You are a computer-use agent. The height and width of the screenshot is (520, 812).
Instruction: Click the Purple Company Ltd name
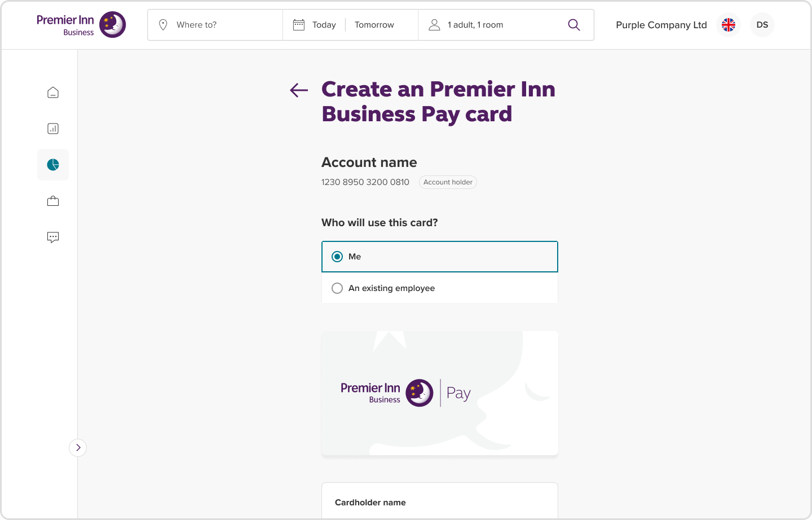(x=661, y=25)
